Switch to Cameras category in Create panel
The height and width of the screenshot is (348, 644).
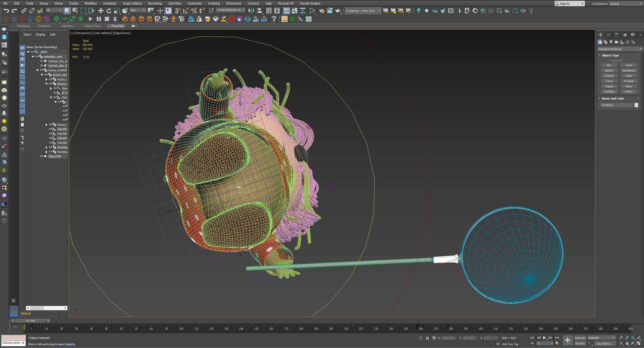[617, 42]
